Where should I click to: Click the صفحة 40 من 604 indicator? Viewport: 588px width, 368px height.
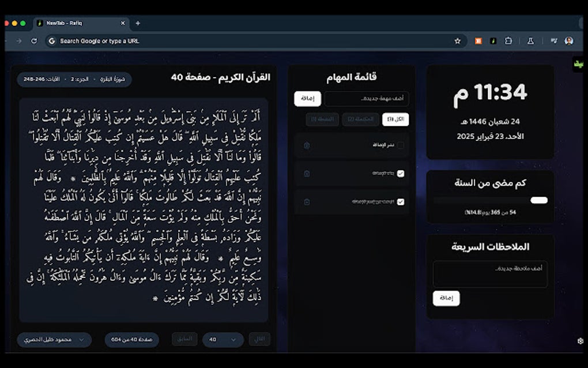click(x=131, y=340)
